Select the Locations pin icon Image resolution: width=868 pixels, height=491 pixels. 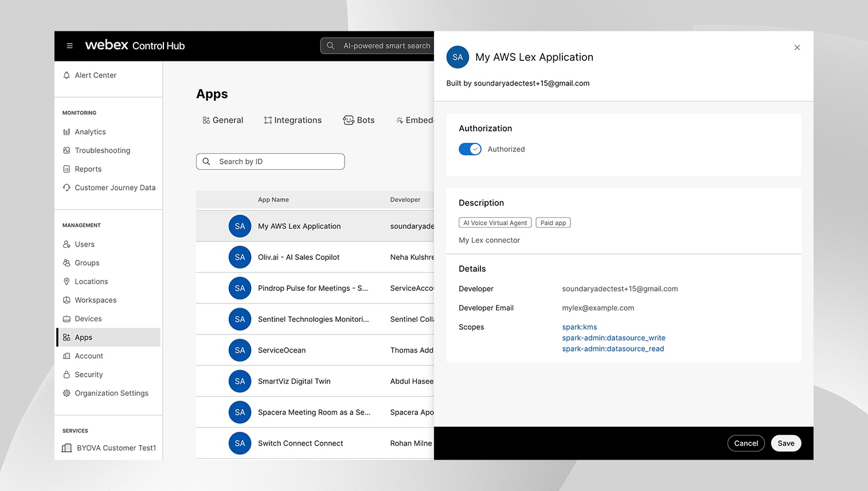point(67,282)
